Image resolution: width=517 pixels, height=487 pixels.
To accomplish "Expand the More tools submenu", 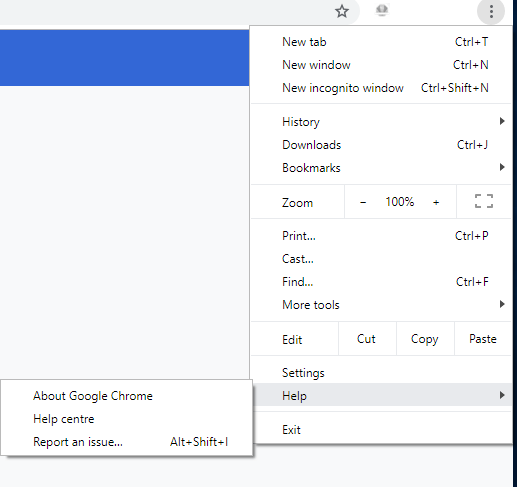I will click(x=382, y=305).
